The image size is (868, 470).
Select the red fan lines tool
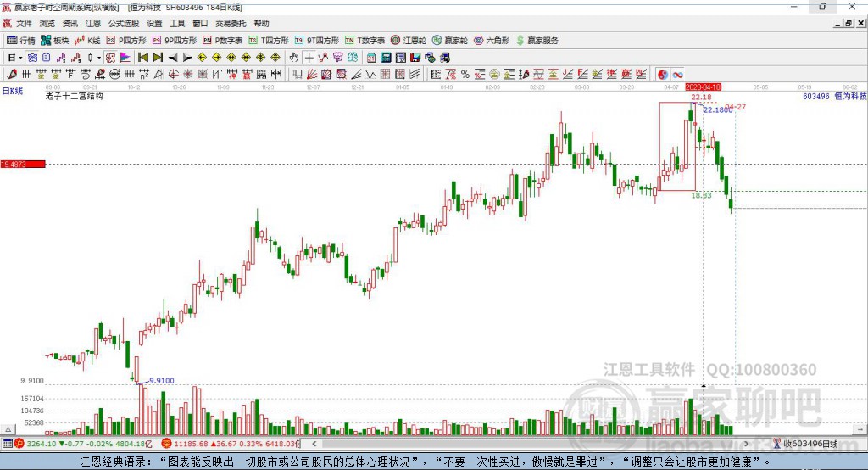point(312,75)
